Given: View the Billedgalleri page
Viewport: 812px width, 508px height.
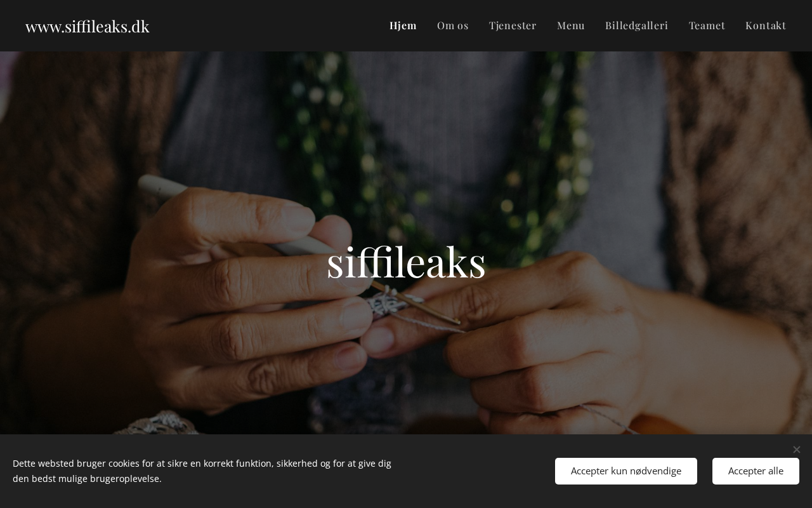Looking at the screenshot, I should point(637,25).
